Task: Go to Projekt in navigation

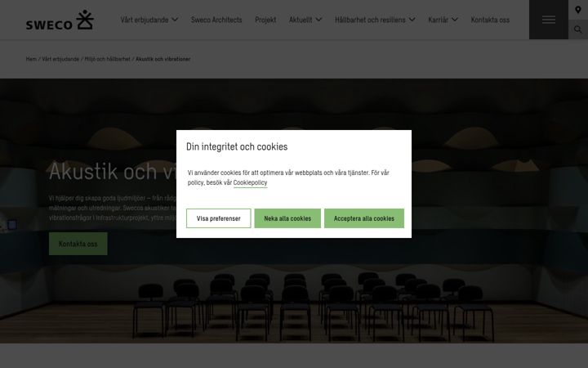Action: 265,20
